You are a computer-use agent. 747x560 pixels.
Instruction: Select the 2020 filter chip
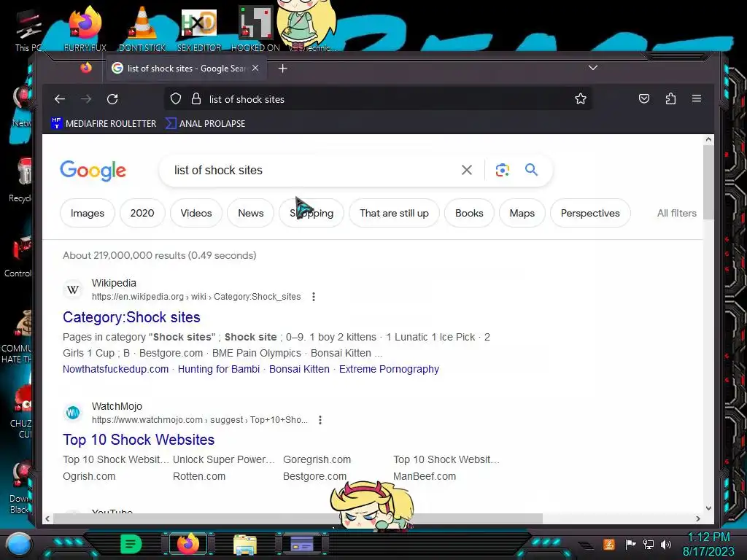[x=142, y=213]
